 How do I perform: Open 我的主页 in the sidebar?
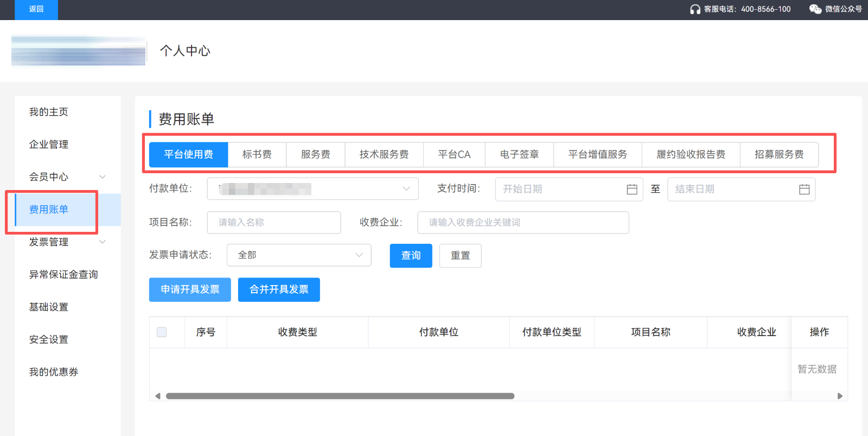click(68, 112)
